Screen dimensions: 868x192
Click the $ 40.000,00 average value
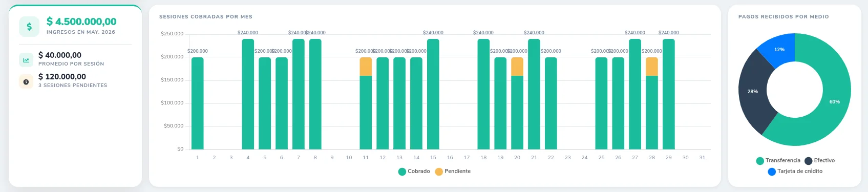point(60,55)
